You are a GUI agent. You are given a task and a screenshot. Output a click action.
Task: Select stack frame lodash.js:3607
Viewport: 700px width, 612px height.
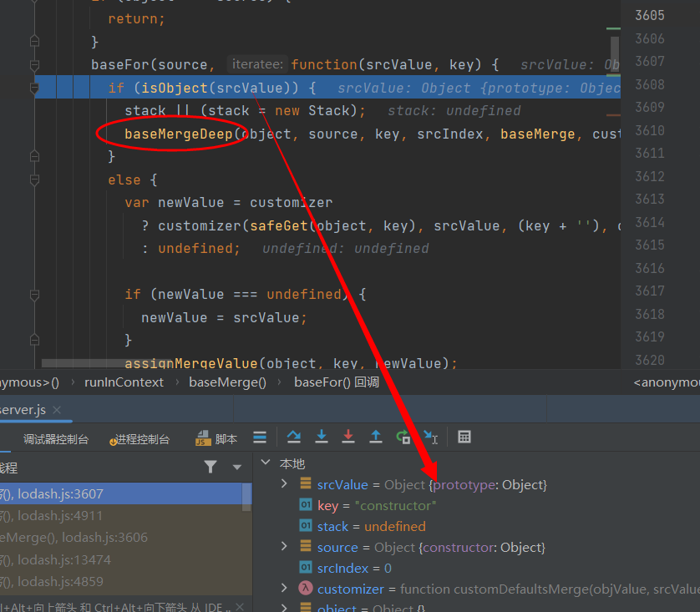[x=121, y=493]
